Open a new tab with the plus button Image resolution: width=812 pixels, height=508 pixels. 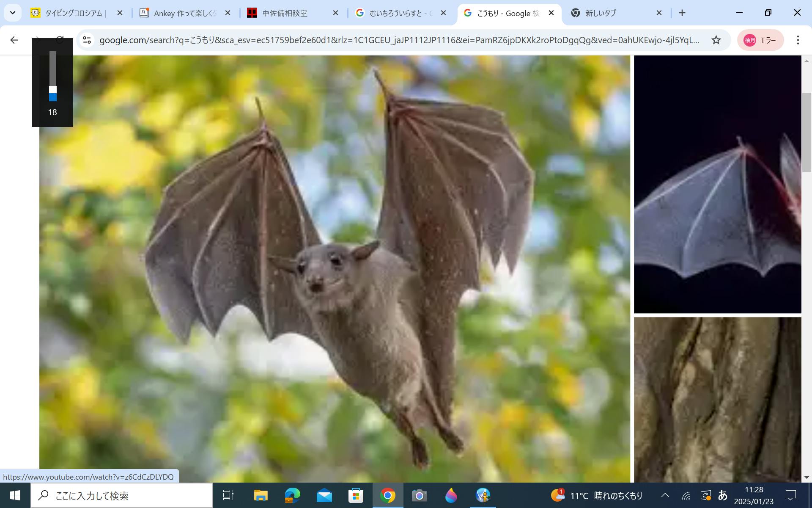point(682,13)
